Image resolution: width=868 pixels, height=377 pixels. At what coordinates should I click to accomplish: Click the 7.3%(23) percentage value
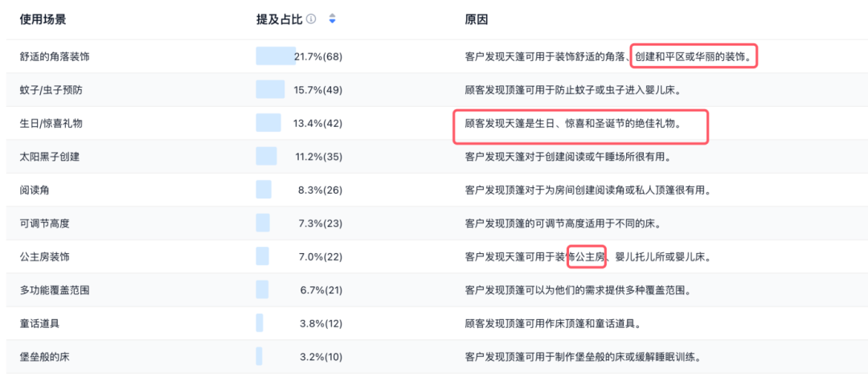click(x=320, y=223)
